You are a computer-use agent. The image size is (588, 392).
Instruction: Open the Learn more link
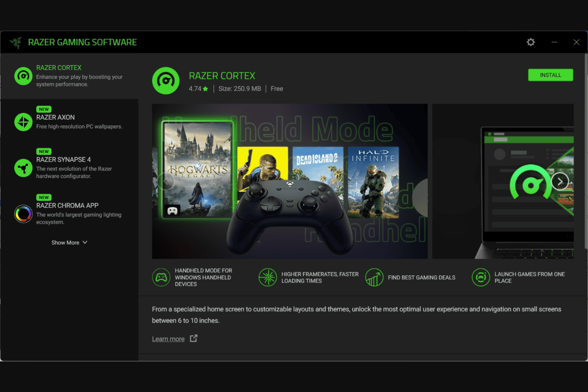click(x=168, y=339)
